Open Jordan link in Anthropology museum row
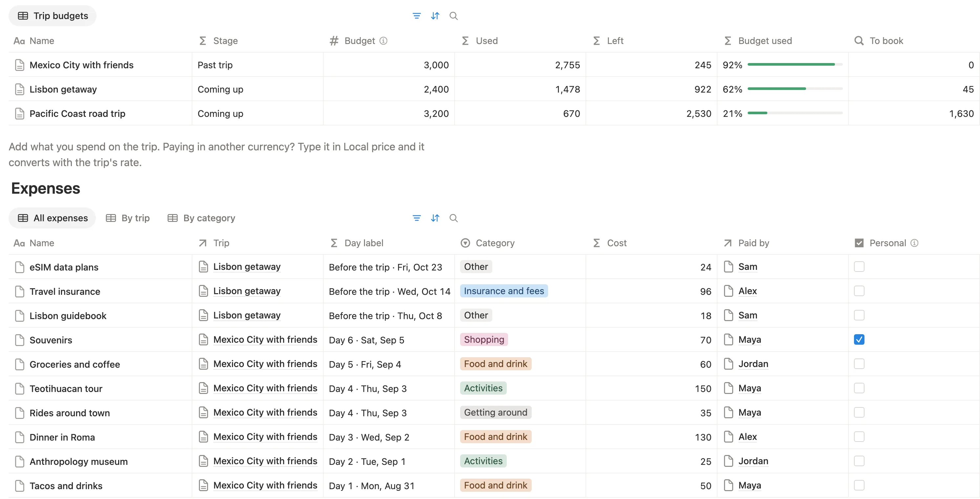 pos(753,461)
